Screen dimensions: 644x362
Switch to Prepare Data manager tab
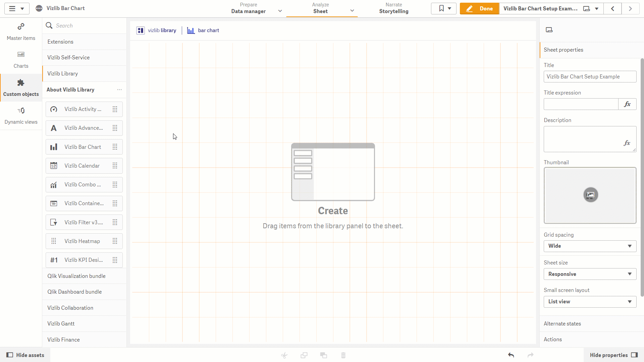pos(248,8)
